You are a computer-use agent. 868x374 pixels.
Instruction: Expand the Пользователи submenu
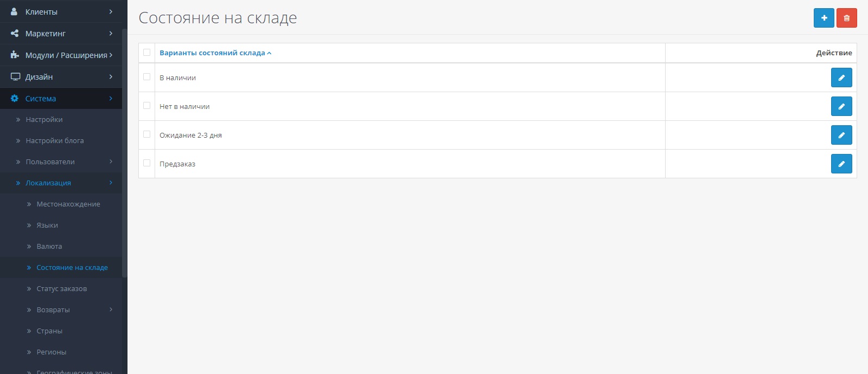tap(111, 162)
